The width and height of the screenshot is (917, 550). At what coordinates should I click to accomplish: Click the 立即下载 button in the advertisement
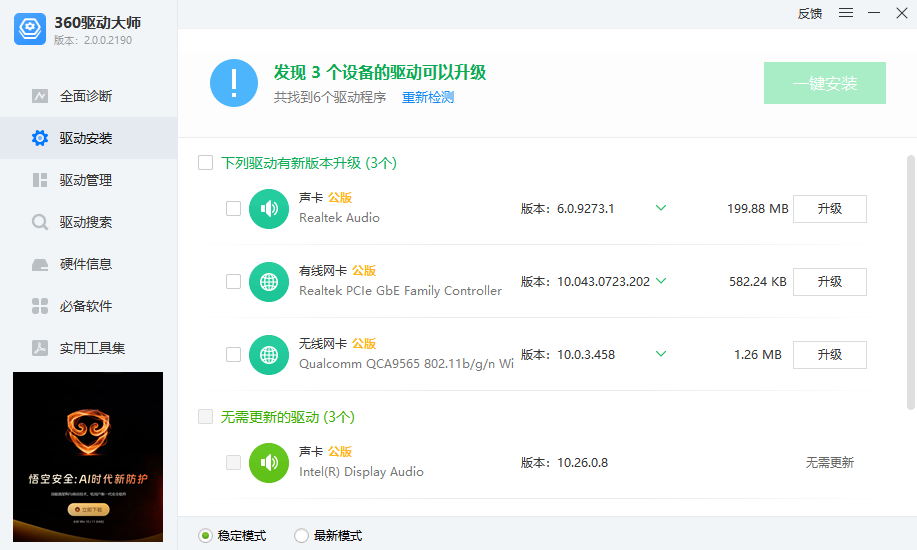click(88, 510)
